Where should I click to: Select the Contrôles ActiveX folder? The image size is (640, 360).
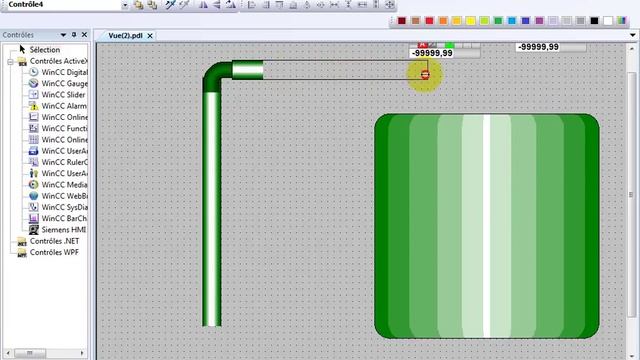(52, 61)
